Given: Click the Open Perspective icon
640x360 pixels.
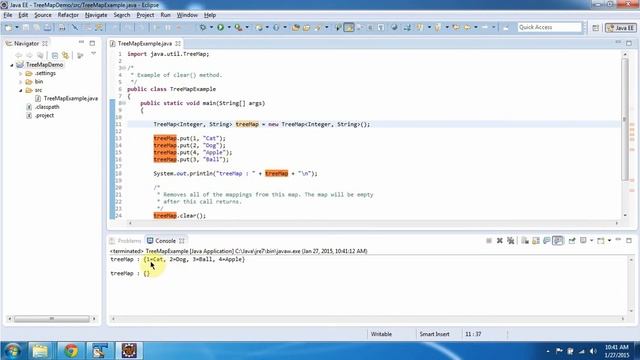Looking at the screenshot, I should [x=596, y=28].
